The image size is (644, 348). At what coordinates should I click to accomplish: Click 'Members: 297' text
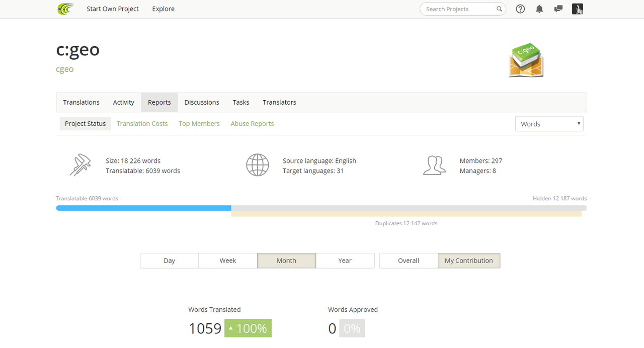point(481,161)
